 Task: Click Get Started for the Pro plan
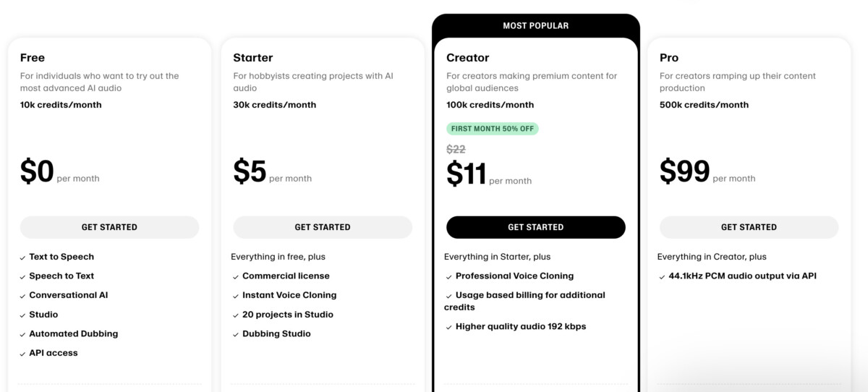pos(749,227)
